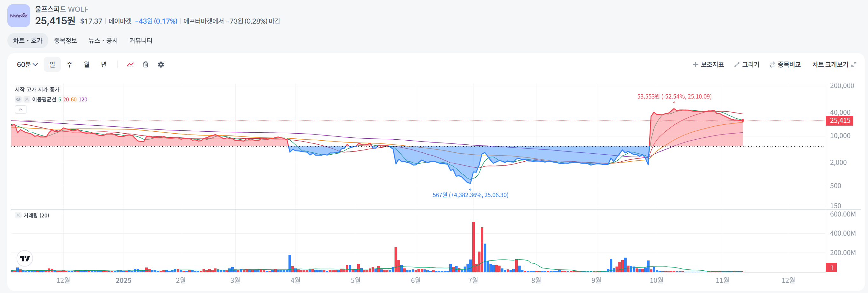The width and height of the screenshot is (868, 293).
Task: Toggle moving average visibility eye icon
Action: 18,99
